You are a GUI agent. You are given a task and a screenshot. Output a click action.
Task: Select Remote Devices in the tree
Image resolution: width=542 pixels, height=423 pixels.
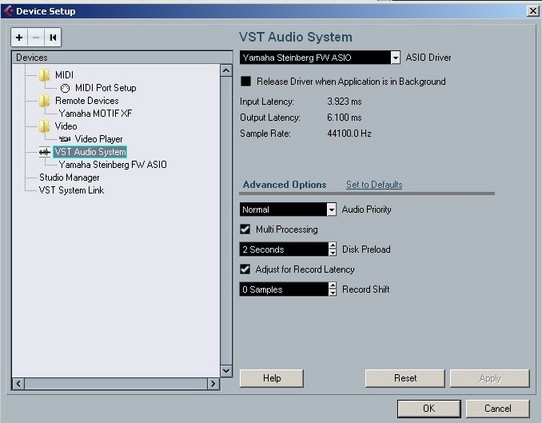pyautogui.click(x=87, y=101)
